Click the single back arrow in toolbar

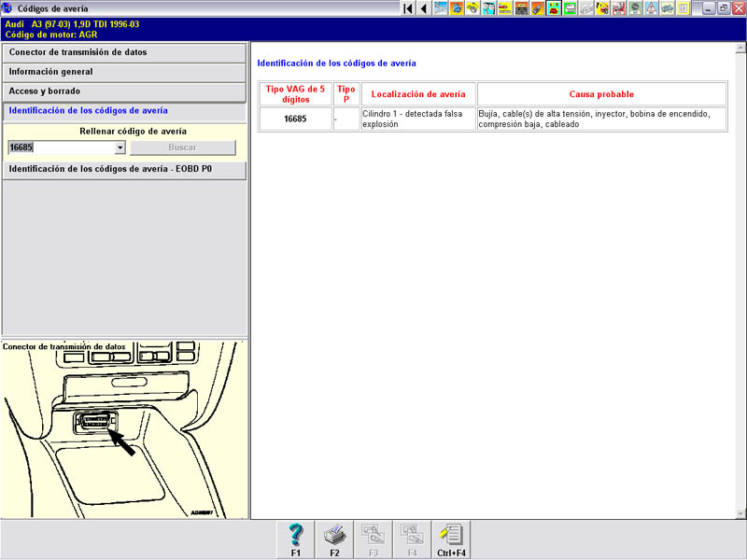click(x=424, y=8)
